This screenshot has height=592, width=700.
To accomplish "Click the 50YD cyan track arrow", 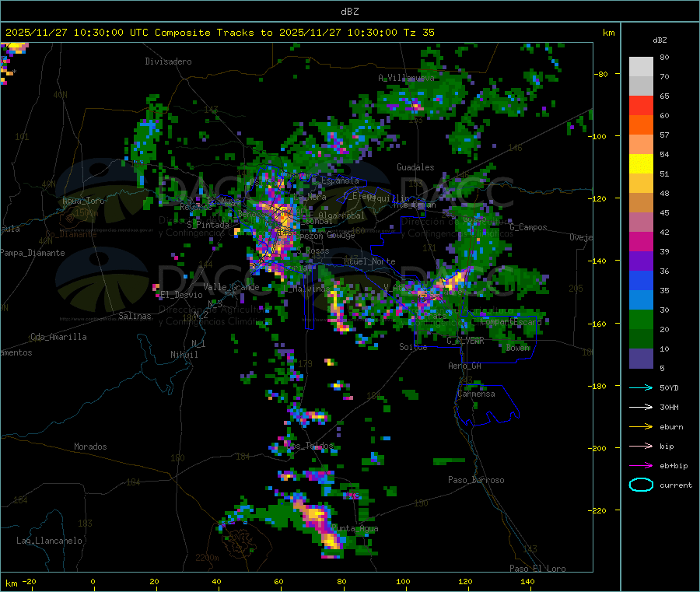I will coord(641,387).
